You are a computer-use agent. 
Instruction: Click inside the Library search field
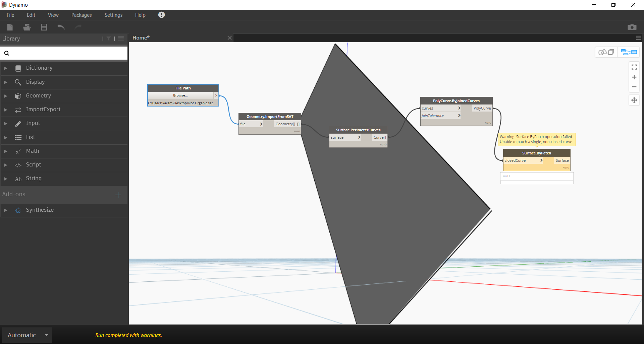pos(64,53)
